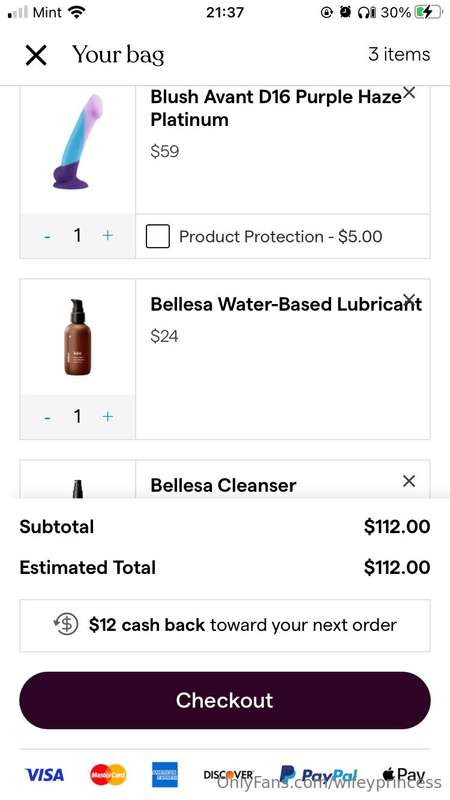Viewport: 450px width, 800px height.
Task: Increase quantity of Blush Avant item
Action: pos(107,235)
